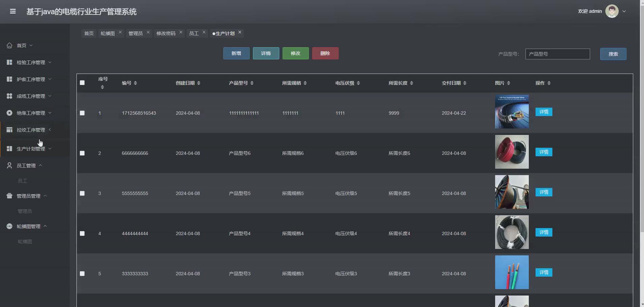This screenshot has height=307, width=644.
Task: Open 轮播图 submenu item in sidebar
Action: pos(25,241)
